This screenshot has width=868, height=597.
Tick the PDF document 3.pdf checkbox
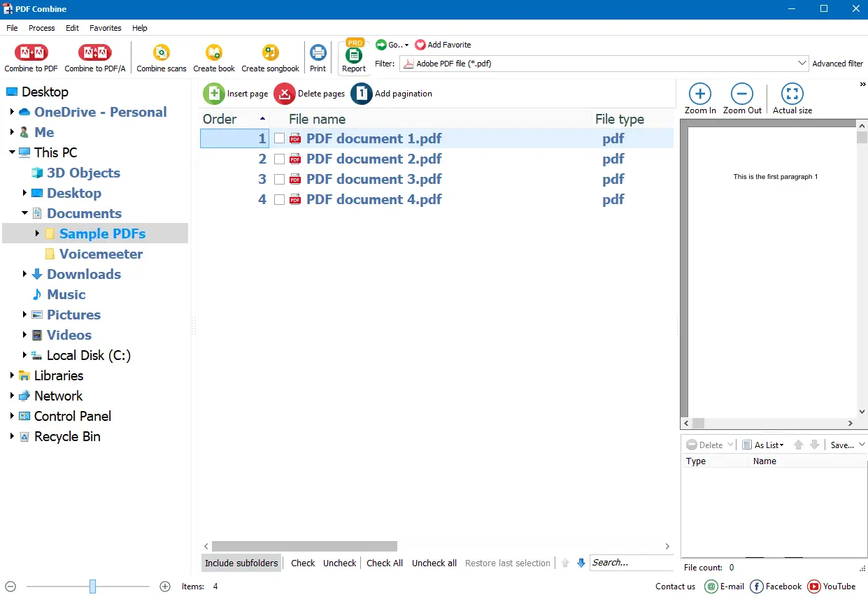tap(279, 179)
